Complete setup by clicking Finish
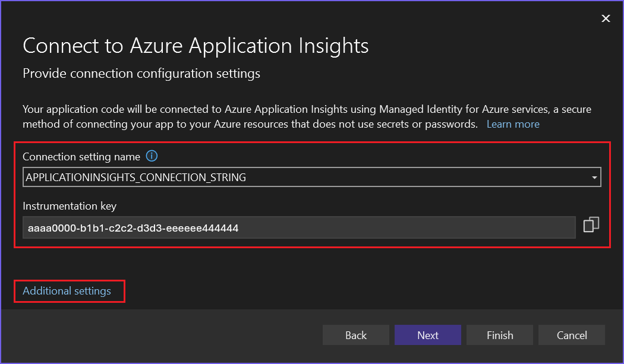This screenshot has height=364, width=624. 499,334
